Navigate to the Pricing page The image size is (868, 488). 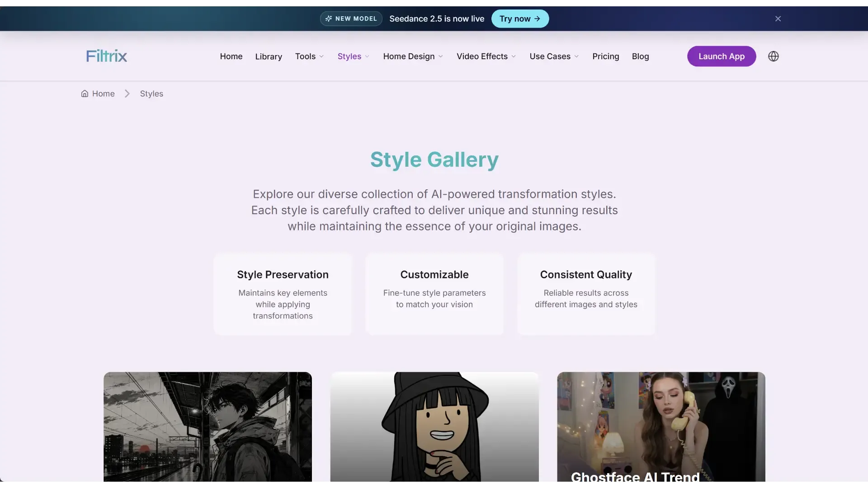click(605, 56)
